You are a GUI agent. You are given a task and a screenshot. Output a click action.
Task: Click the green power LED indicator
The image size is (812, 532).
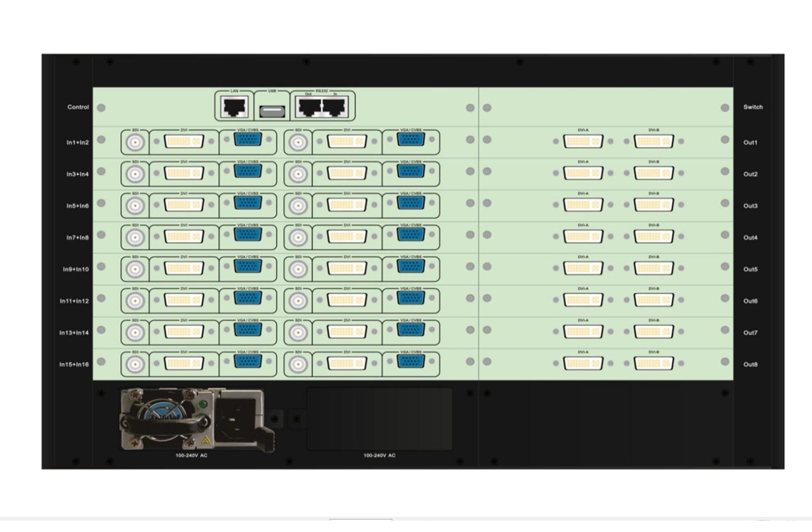pyautogui.click(x=203, y=404)
